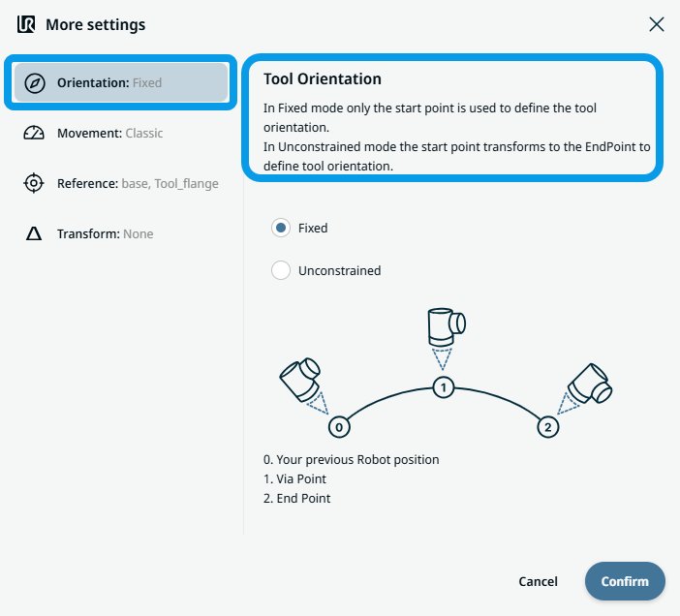Click the triangle Transform icon
The width and height of the screenshot is (680, 616).
(34, 233)
